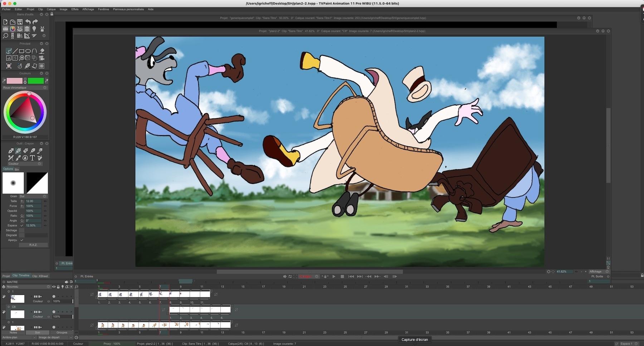The width and height of the screenshot is (644, 346).
Task: Click the Notes button
Action: point(13,332)
